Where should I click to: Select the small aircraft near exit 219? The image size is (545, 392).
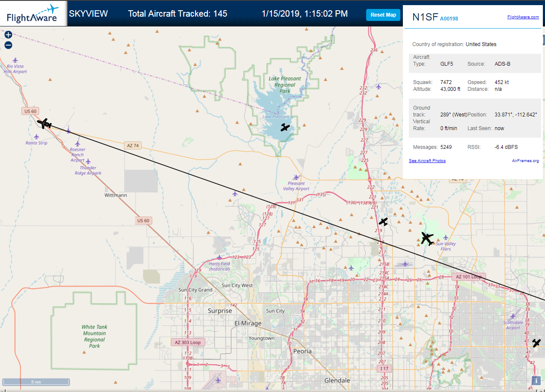(383, 222)
